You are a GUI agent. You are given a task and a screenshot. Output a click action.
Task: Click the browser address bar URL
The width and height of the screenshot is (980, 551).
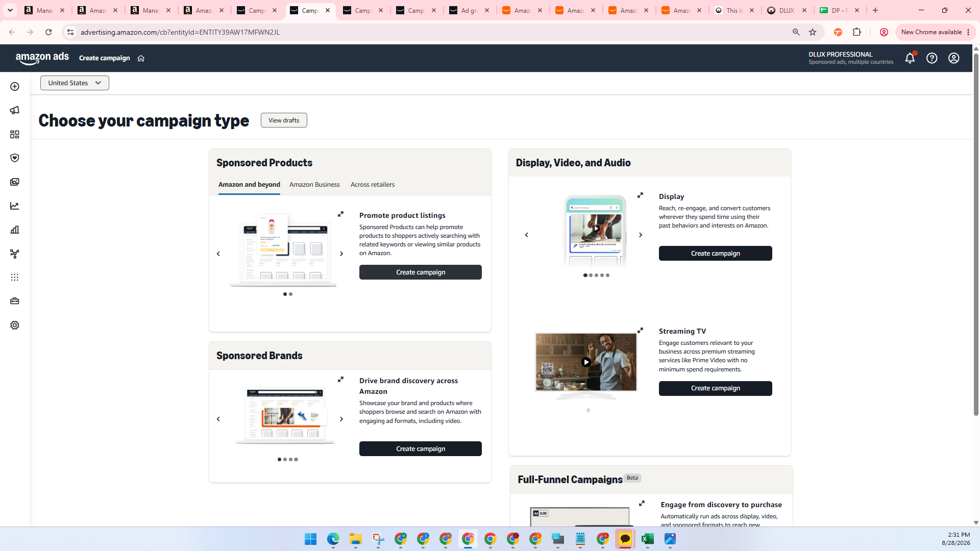tap(180, 32)
